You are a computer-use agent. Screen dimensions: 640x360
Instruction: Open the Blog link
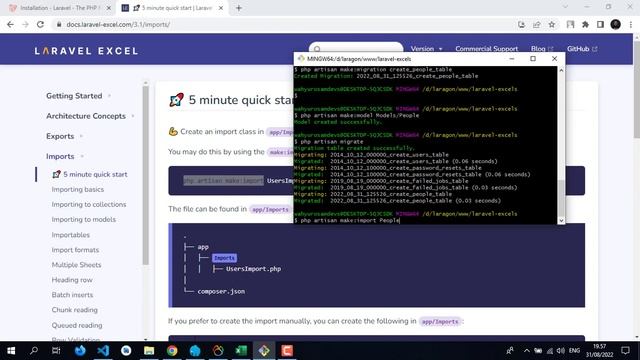pos(542,49)
